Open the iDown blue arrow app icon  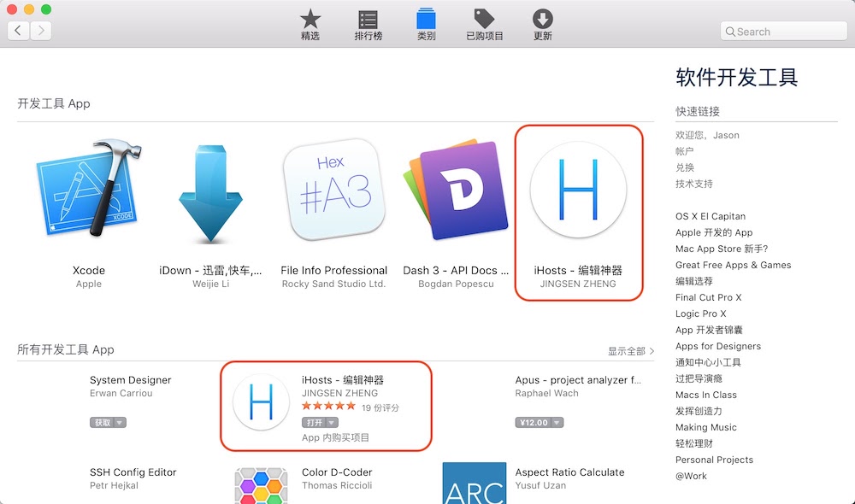point(210,193)
